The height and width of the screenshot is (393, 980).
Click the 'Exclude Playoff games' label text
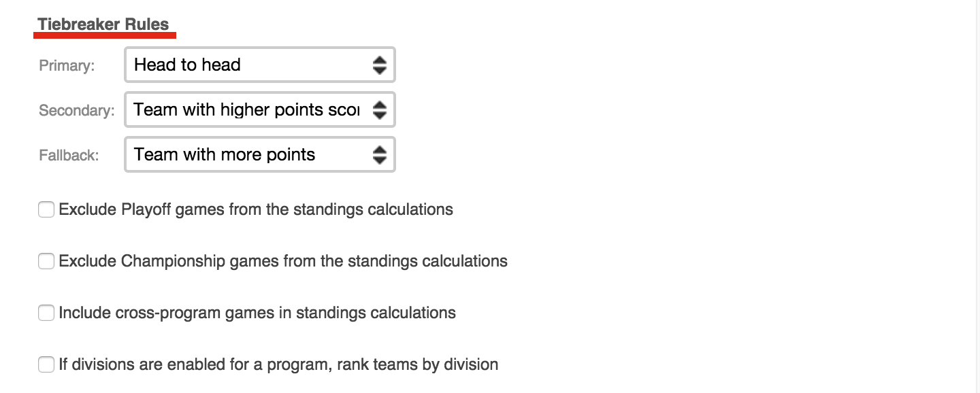point(257,209)
